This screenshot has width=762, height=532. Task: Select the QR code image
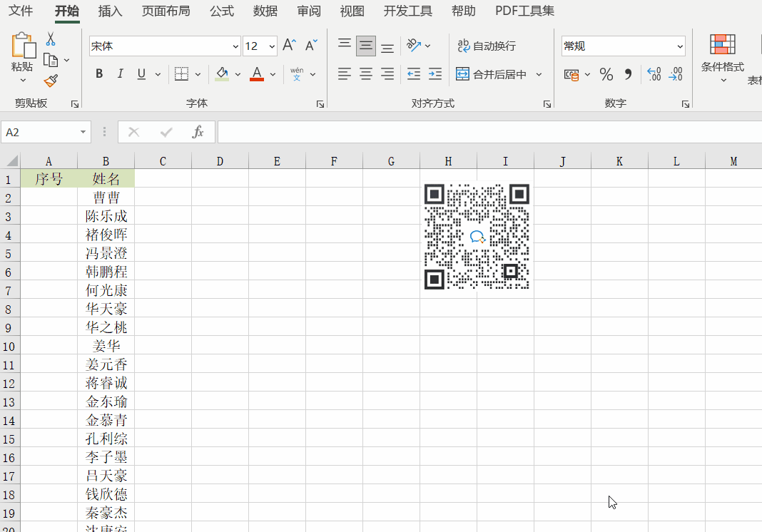pos(477,237)
